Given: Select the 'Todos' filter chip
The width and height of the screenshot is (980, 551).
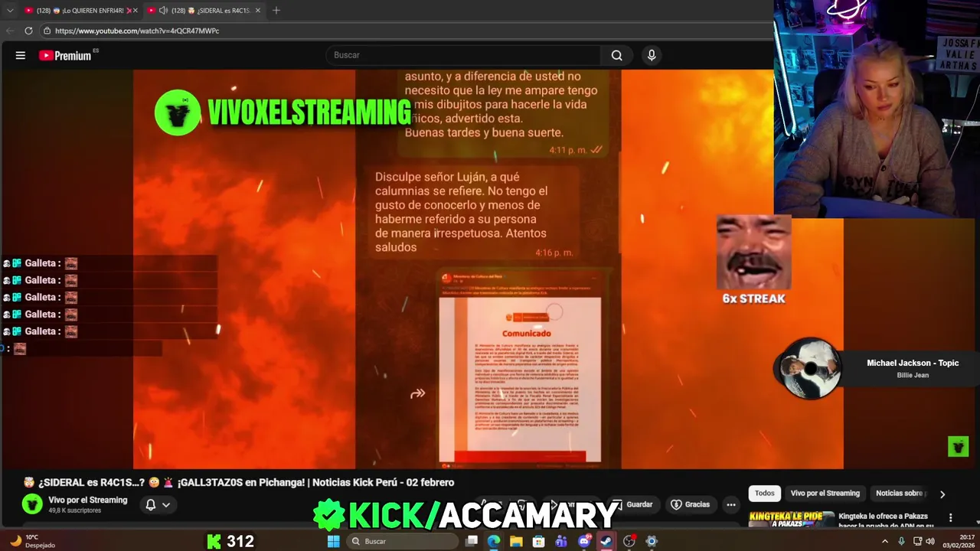Looking at the screenshot, I should tap(765, 493).
